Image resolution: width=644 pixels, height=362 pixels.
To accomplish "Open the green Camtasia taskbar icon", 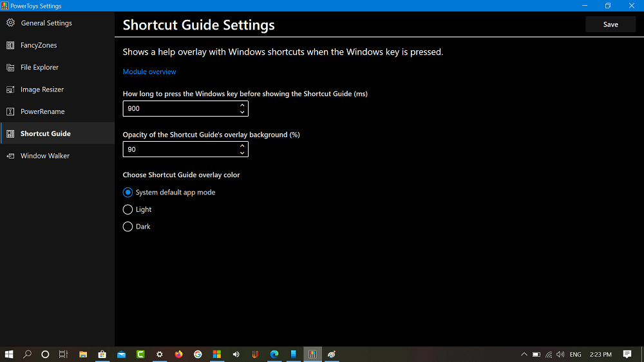I will (140, 354).
